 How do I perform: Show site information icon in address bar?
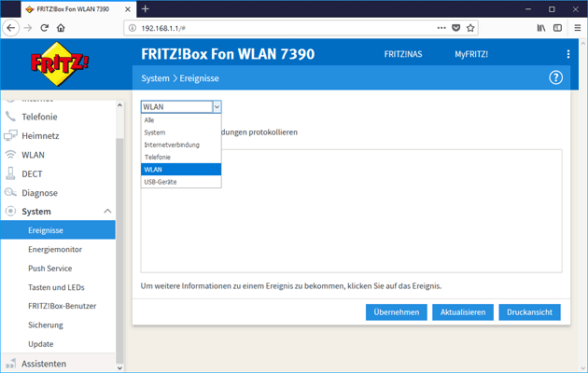pyautogui.click(x=132, y=28)
